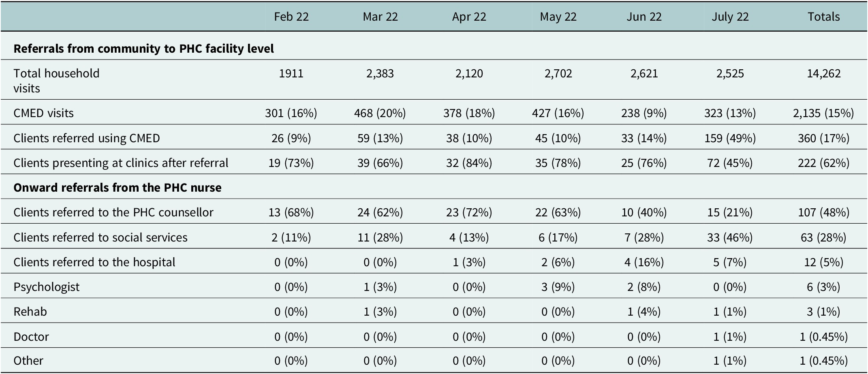Image resolution: width=868 pixels, height=374 pixels.
Task: Select the CMED visits row label
Action: pos(43,113)
